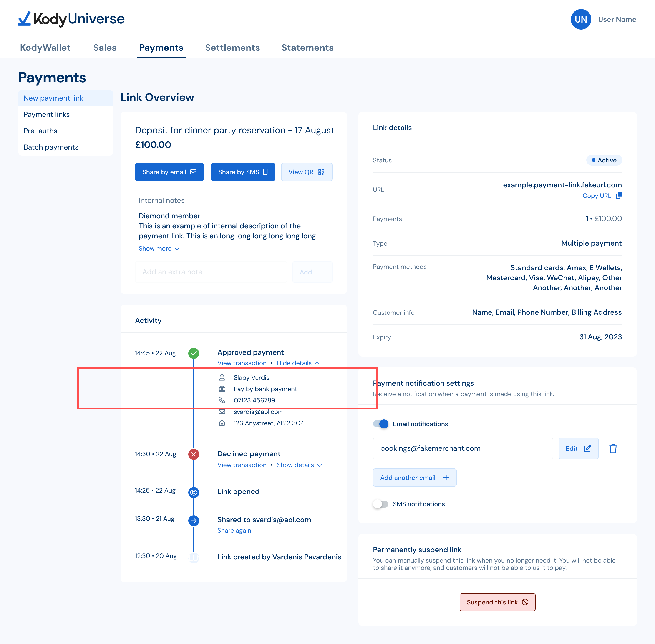This screenshot has width=655, height=644.
Task: Click Shared to svardis@aol.com text
Action: click(264, 520)
